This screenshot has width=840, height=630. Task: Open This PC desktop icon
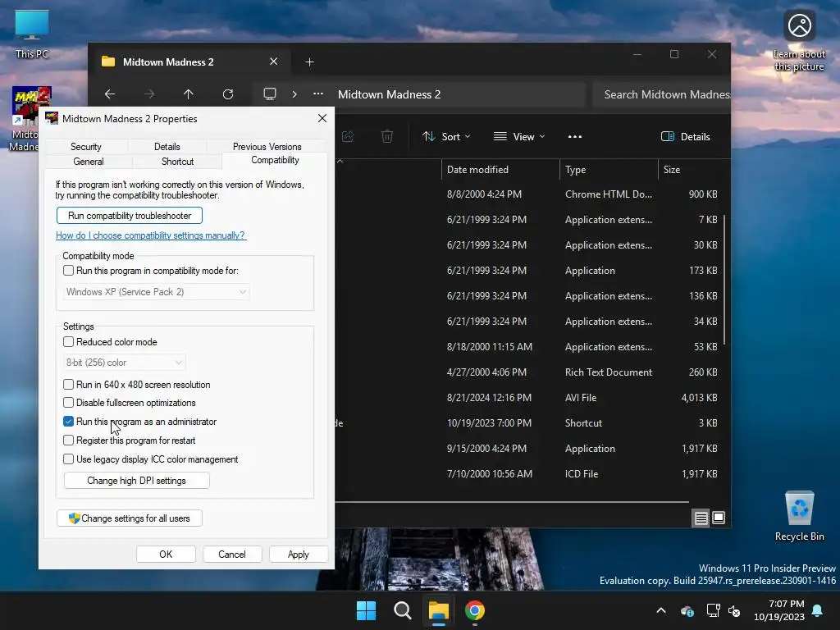pyautogui.click(x=32, y=33)
